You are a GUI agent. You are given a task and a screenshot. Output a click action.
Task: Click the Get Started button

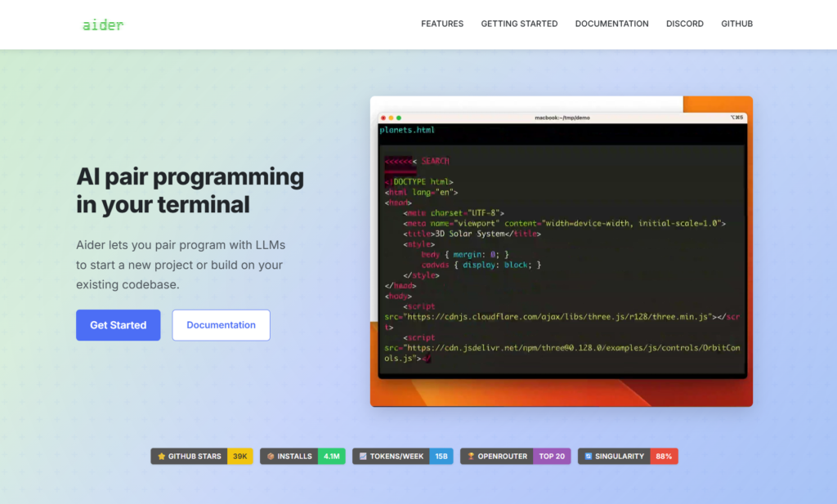(118, 324)
